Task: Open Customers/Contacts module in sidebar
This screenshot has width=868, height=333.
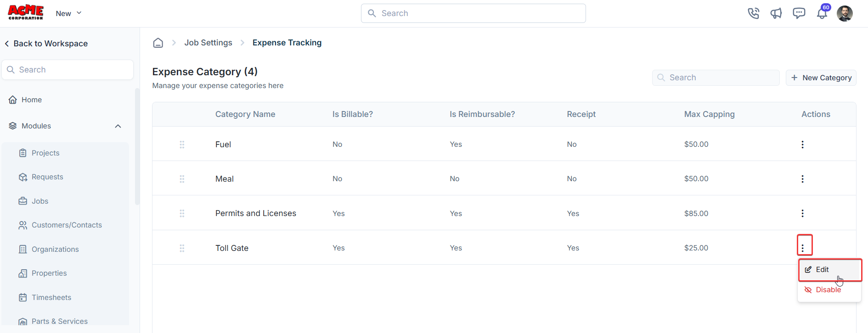Action: tap(67, 225)
